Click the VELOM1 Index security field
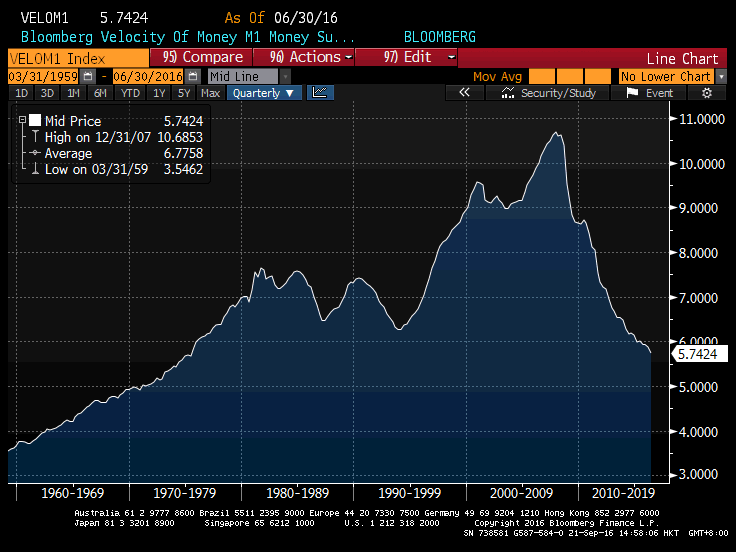The image size is (736, 552). coord(75,57)
